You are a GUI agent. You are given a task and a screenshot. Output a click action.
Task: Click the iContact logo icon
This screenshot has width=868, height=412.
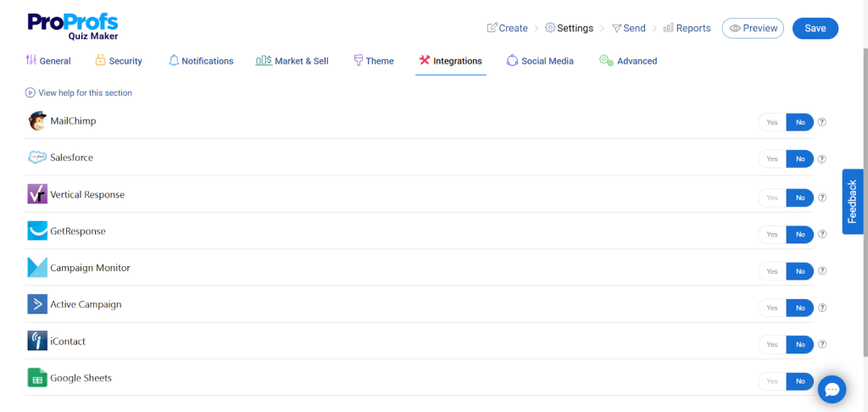point(37,341)
